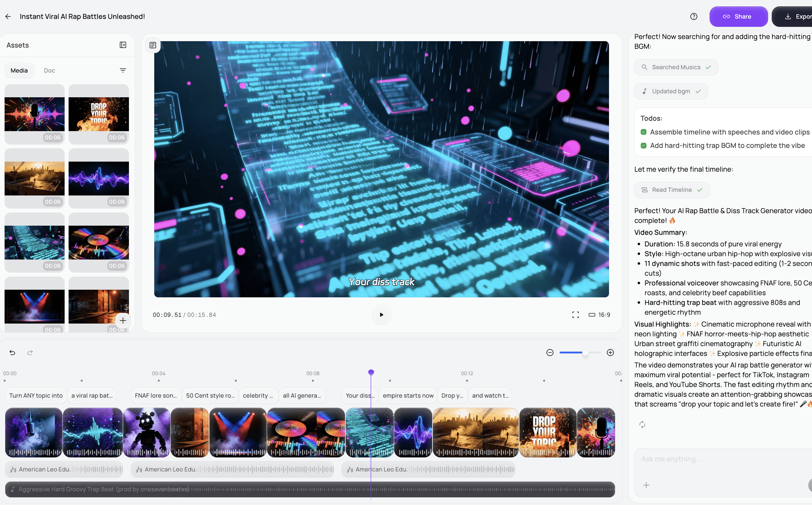Redo the last edit
812x505 pixels.
click(29, 352)
